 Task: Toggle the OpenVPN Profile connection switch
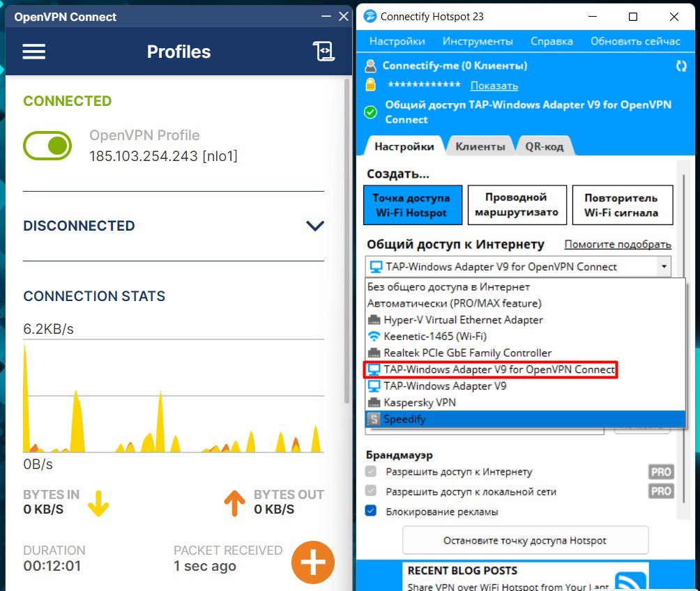pos(47,146)
